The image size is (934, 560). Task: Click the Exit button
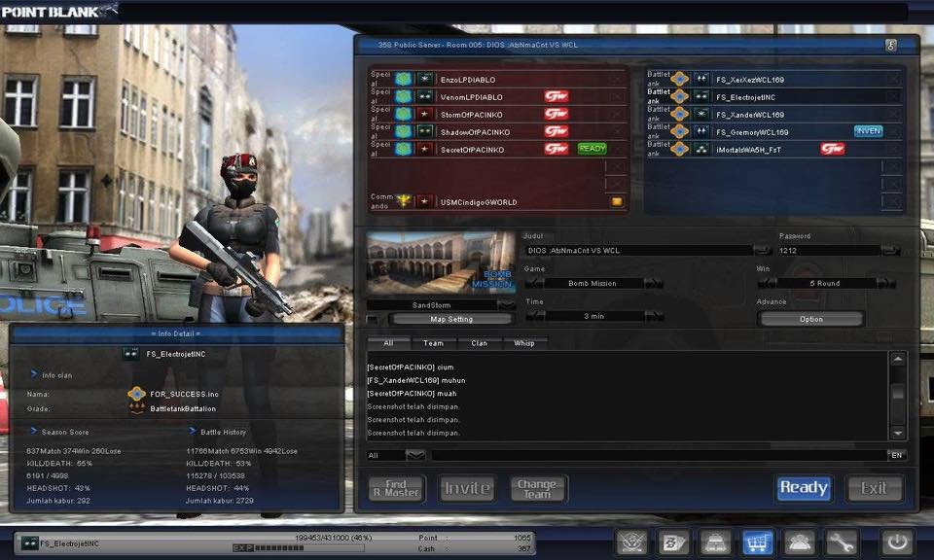coord(874,488)
